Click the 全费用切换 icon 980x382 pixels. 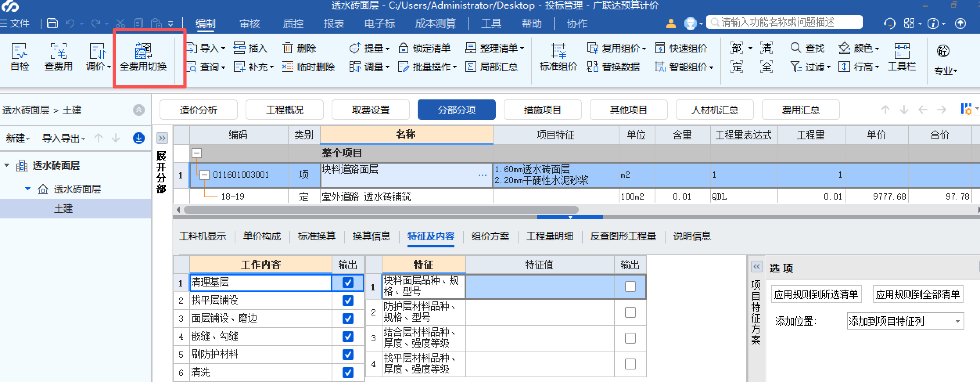(x=143, y=58)
